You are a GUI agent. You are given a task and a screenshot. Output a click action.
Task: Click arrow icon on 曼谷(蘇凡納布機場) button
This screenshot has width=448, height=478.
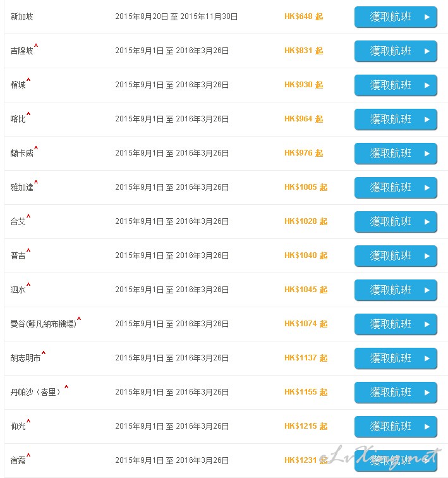(427, 324)
